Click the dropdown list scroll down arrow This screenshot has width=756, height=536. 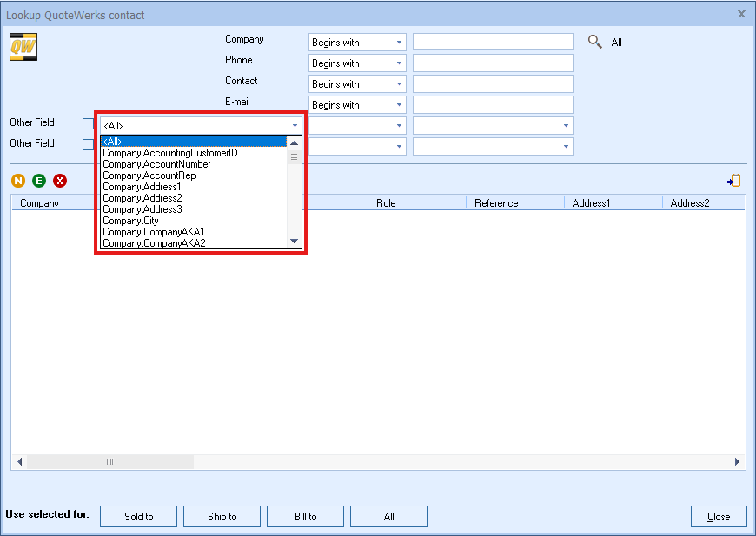click(x=294, y=241)
